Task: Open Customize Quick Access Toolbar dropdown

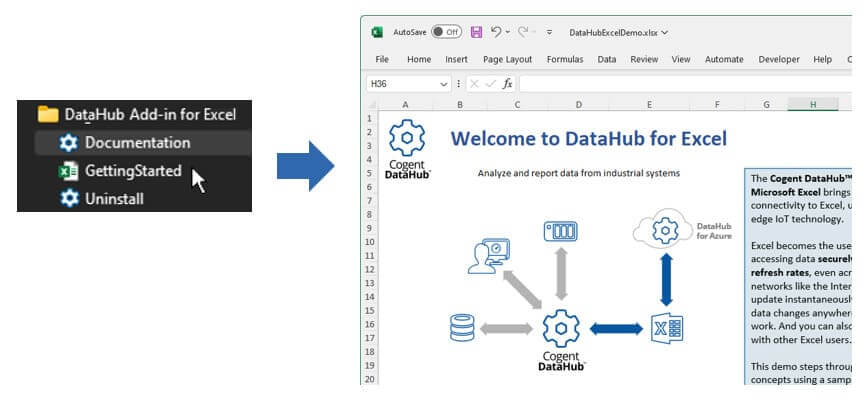Action: click(549, 32)
